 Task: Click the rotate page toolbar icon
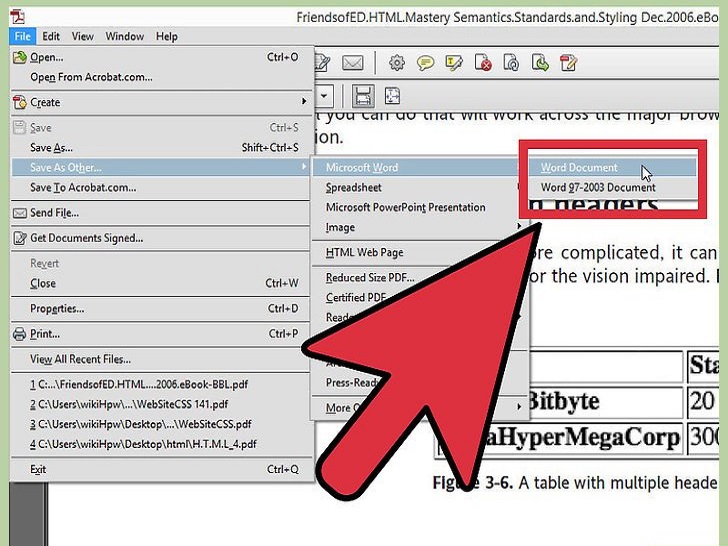point(511,63)
